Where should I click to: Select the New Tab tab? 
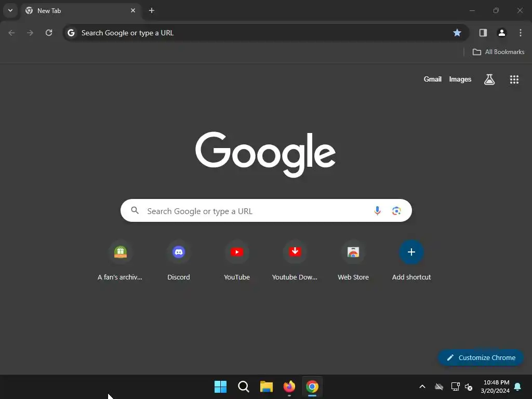(81, 10)
